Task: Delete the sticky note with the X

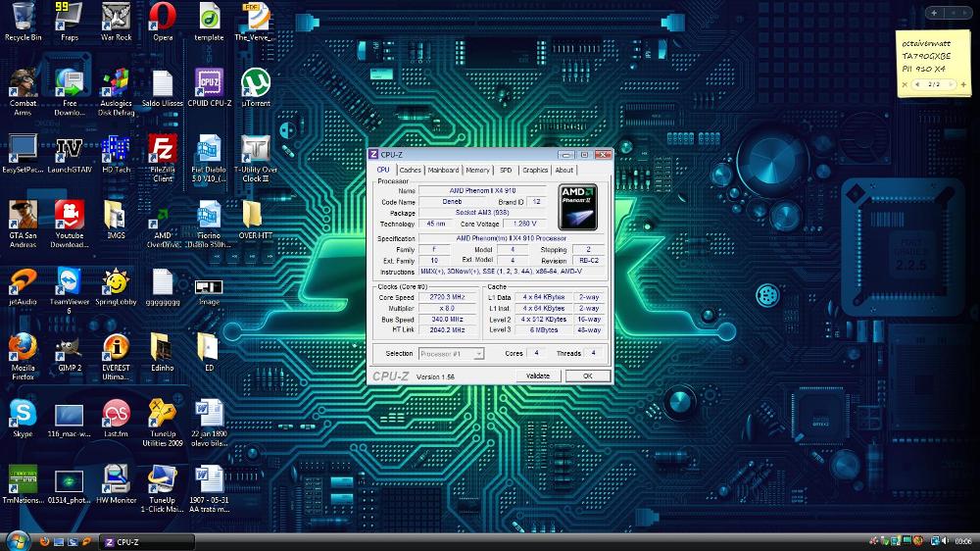Action: (905, 84)
